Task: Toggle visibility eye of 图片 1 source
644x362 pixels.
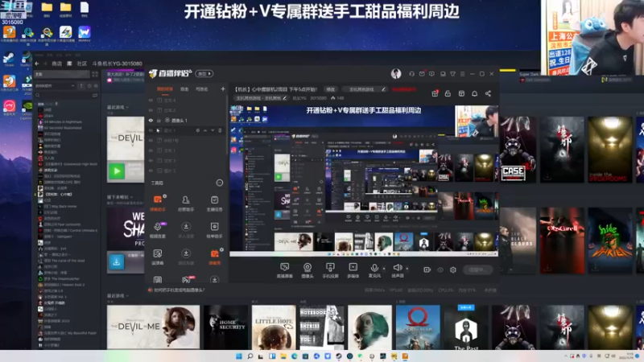Action: [151, 130]
